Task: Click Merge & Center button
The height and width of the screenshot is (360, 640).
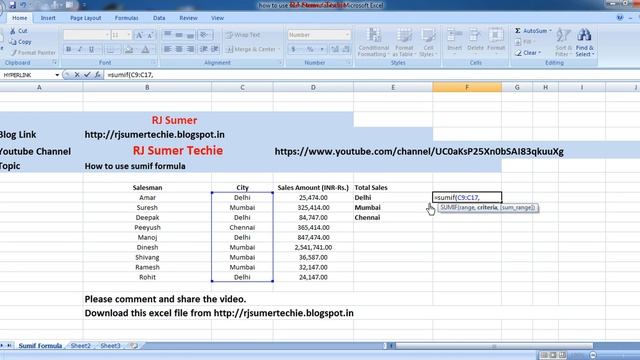Action: click(x=253, y=49)
